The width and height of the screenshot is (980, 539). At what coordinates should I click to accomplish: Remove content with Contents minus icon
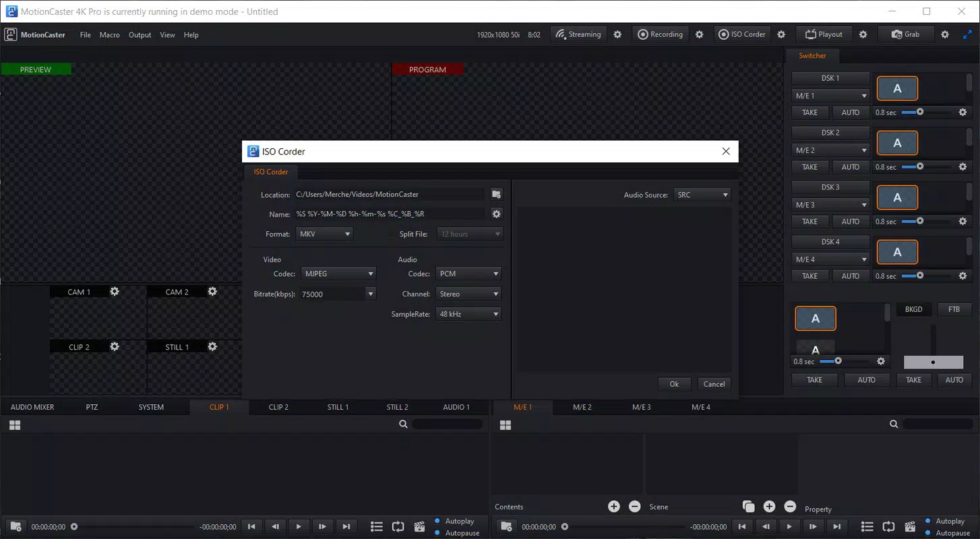(635, 507)
